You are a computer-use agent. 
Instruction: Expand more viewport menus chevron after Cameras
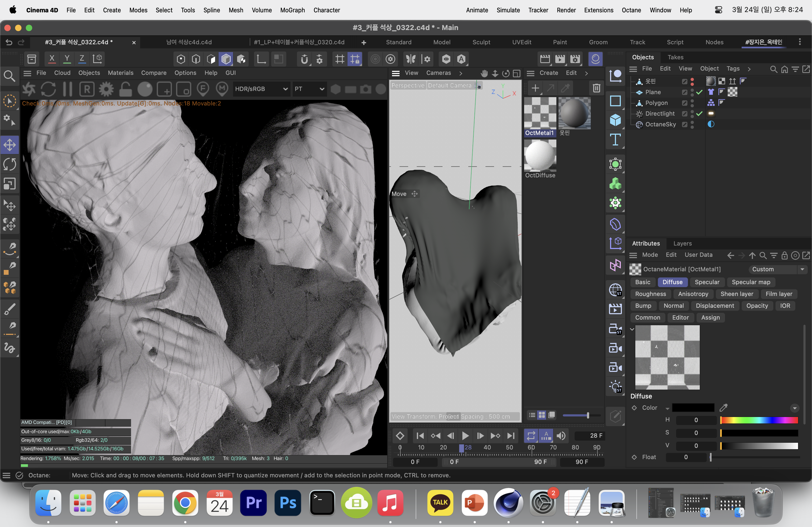(x=461, y=73)
